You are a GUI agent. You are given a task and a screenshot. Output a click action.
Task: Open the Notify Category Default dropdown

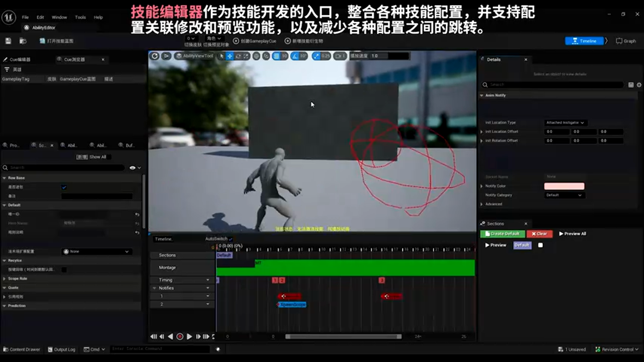click(565, 195)
